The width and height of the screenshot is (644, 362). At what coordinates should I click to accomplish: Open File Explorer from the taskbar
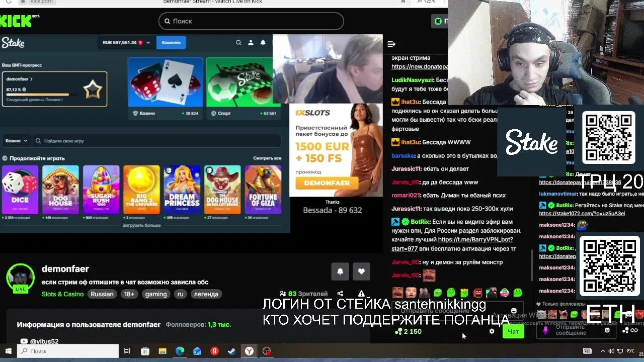pos(162,351)
